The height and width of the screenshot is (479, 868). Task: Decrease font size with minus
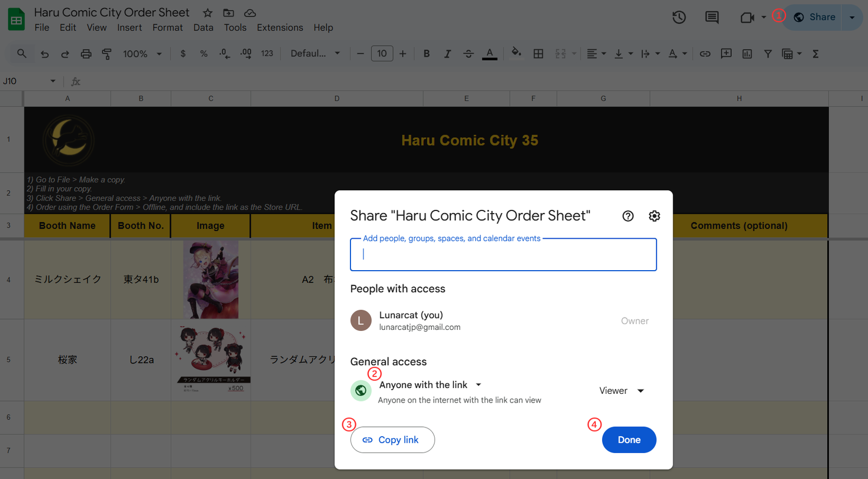360,54
